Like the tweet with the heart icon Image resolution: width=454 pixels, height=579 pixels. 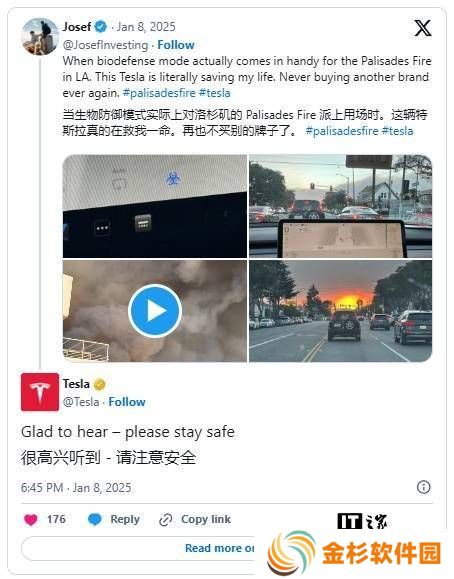(x=31, y=520)
